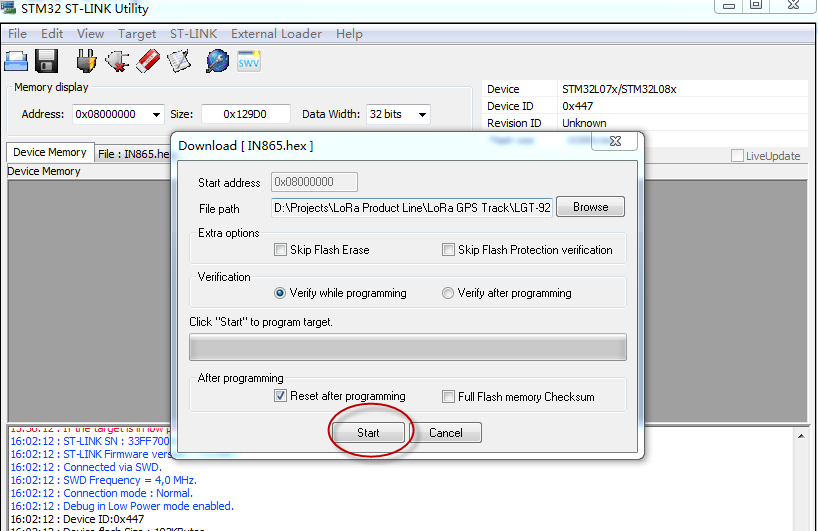Image resolution: width=818 pixels, height=531 pixels.
Task: Switch to the File : IN865.hex tab
Action: point(134,154)
